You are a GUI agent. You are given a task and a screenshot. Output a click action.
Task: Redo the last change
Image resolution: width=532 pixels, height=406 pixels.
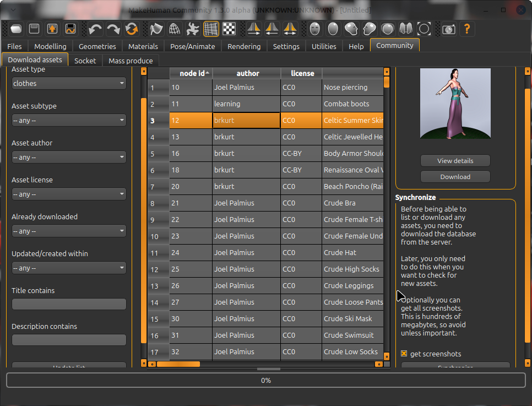point(112,29)
